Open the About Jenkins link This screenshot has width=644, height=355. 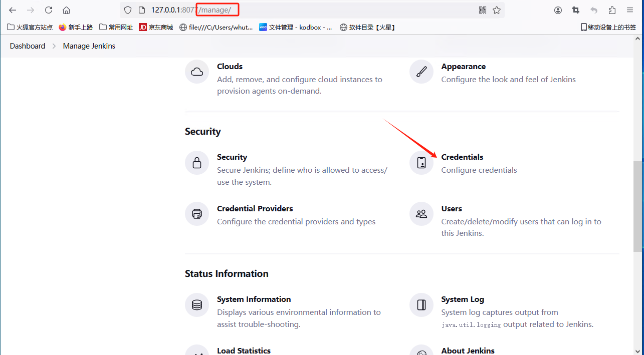click(x=468, y=350)
